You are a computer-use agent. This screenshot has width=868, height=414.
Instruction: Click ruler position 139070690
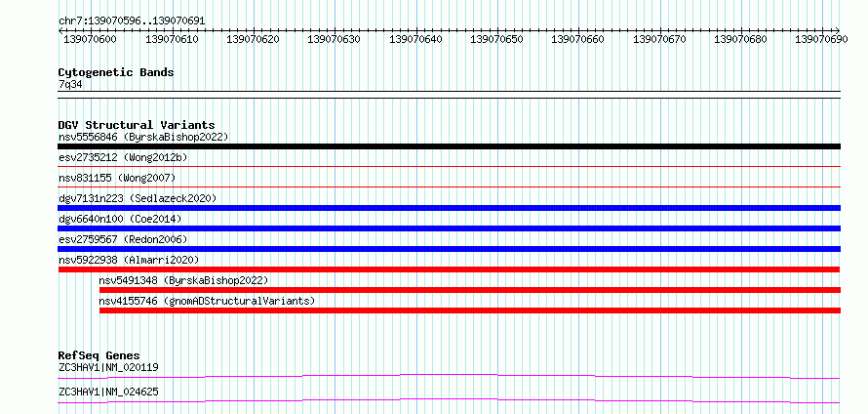point(821,39)
